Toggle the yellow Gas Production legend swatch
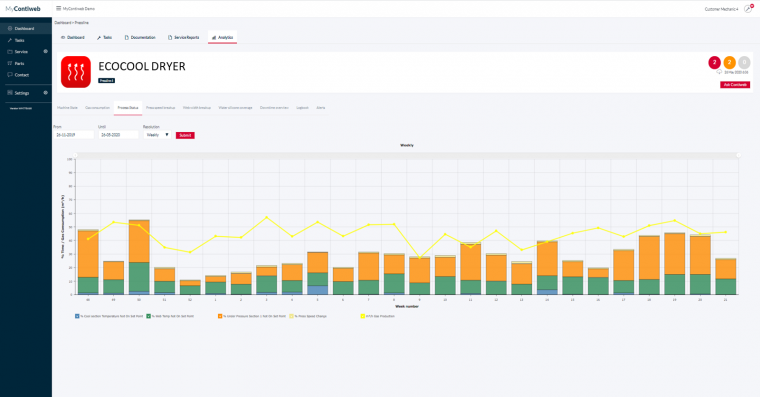This screenshot has width=760, height=397. (x=363, y=316)
